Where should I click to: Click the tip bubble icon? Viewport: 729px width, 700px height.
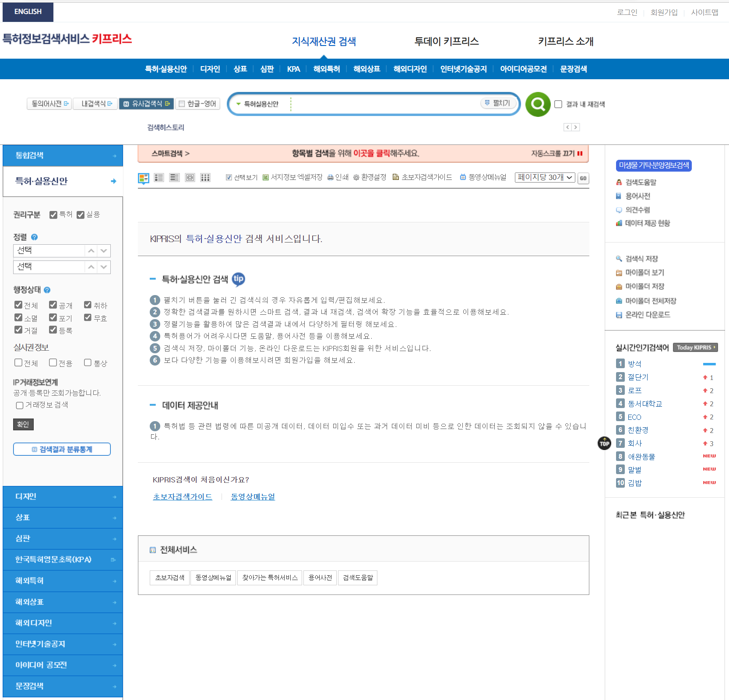pyautogui.click(x=238, y=279)
